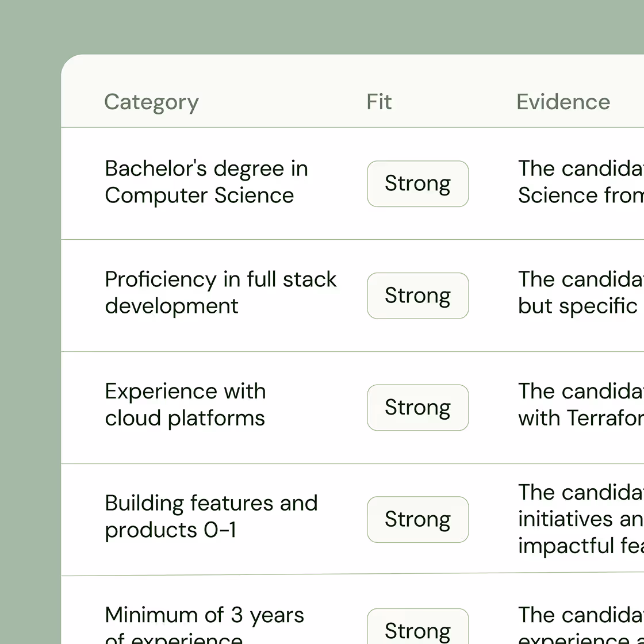Click the Evidence column header
This screenshot has width=644, height=644.
[563, 101]
